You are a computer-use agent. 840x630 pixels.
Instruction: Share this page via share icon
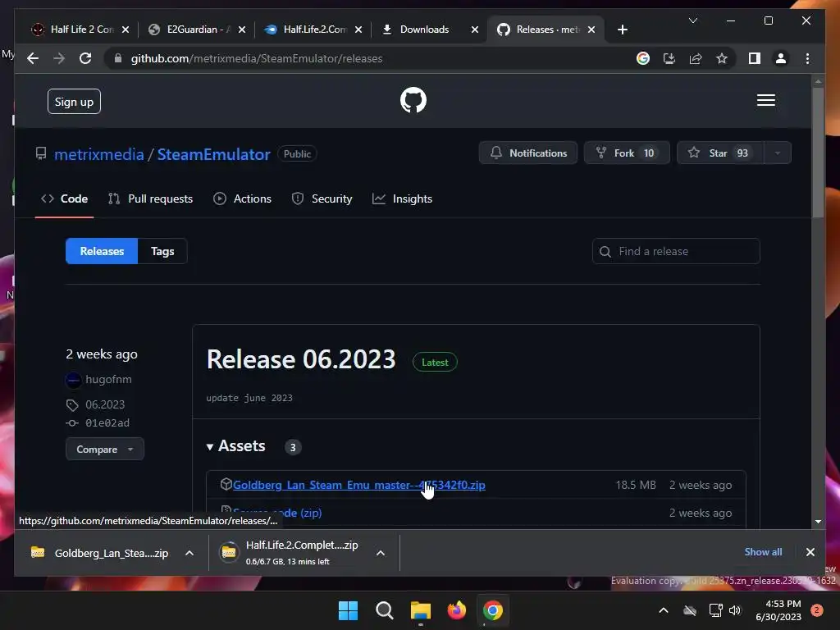point(696,58)
